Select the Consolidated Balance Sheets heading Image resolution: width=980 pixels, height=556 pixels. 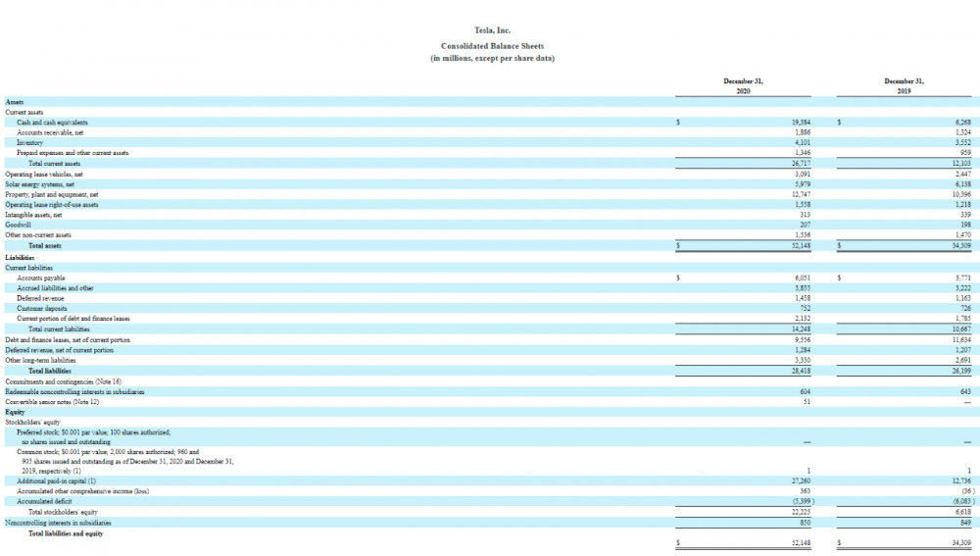[491, 45]
